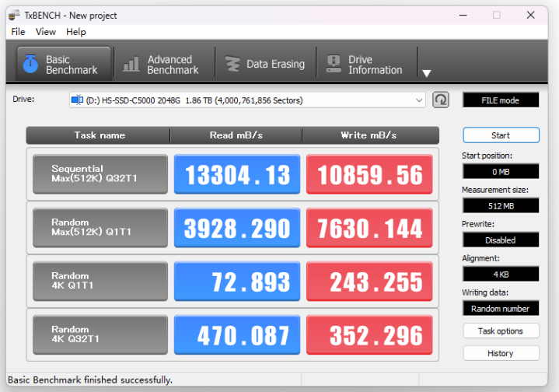This screenshot has width=559, height=392.
Task: Click the Read mB/s column header
Action: pos(236,135)
